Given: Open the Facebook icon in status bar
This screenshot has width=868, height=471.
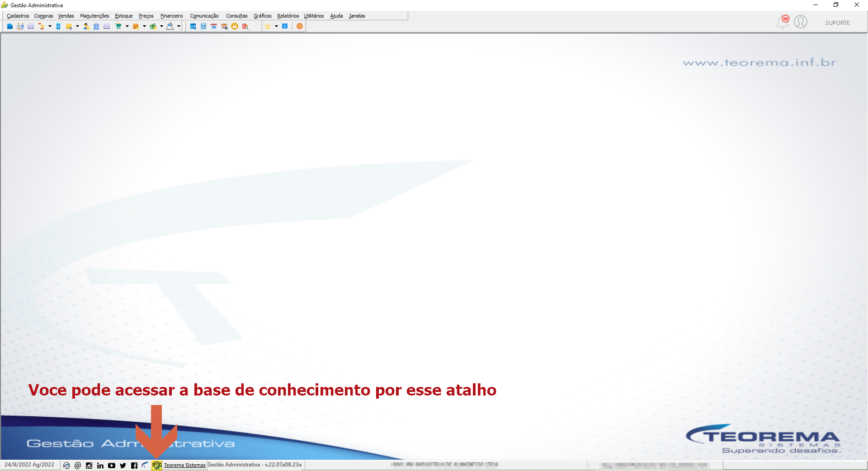Looking at the screenshot, I should click(134, 466).
